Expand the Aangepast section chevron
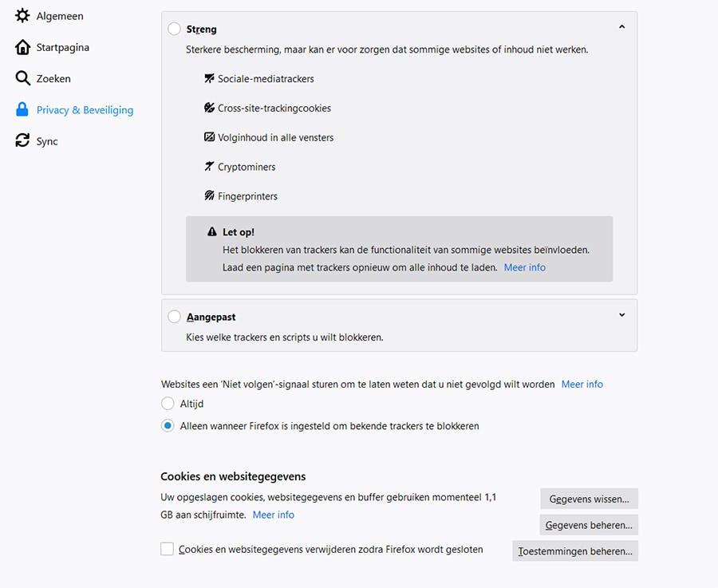Viewport: 718px width, 588px height. click(x=621, y=314)
